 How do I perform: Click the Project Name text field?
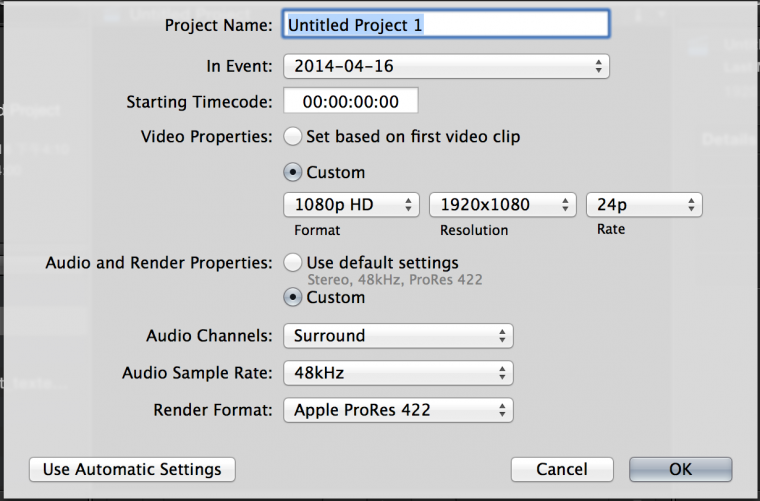click(x=446, y=24)
